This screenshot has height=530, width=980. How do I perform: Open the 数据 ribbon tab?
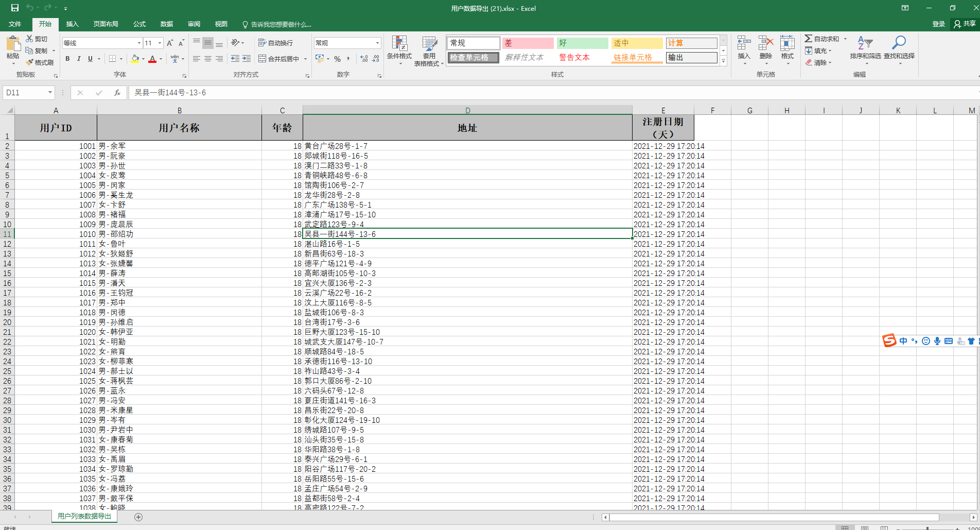point(166,24)
